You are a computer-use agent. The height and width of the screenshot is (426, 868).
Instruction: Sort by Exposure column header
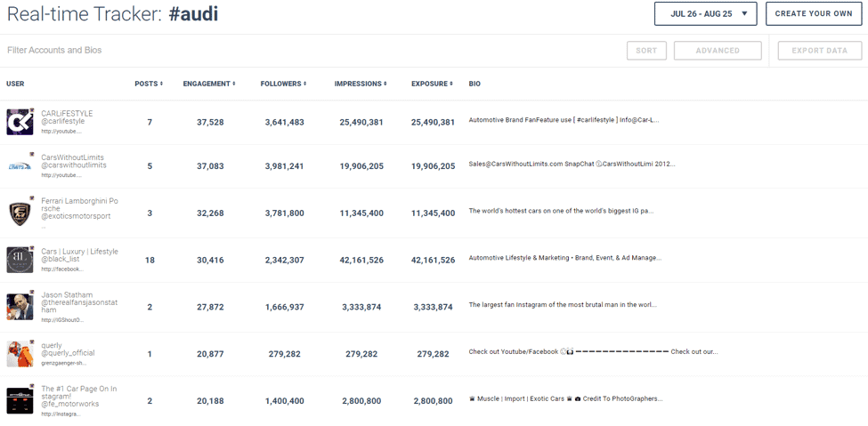[432, 84]
